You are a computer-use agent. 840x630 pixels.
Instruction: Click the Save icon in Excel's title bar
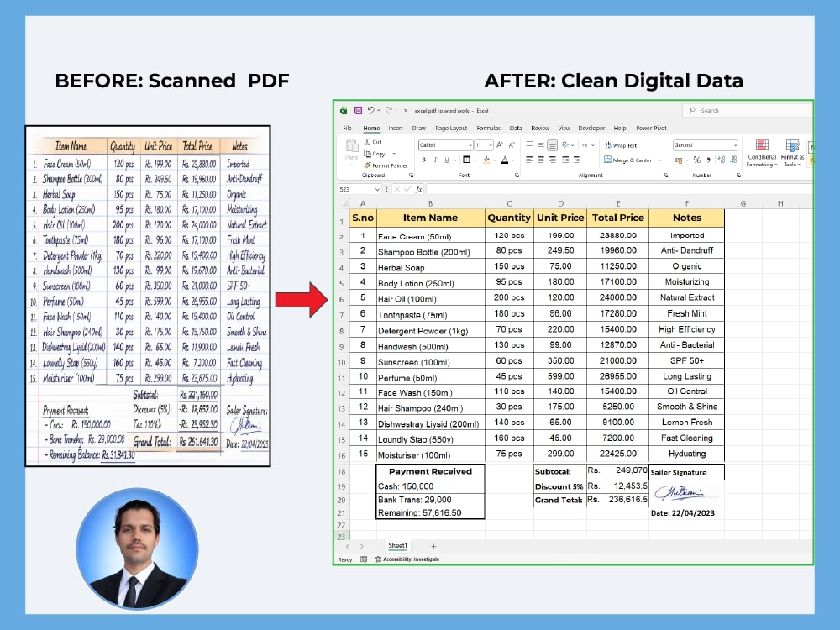[358, 110]
